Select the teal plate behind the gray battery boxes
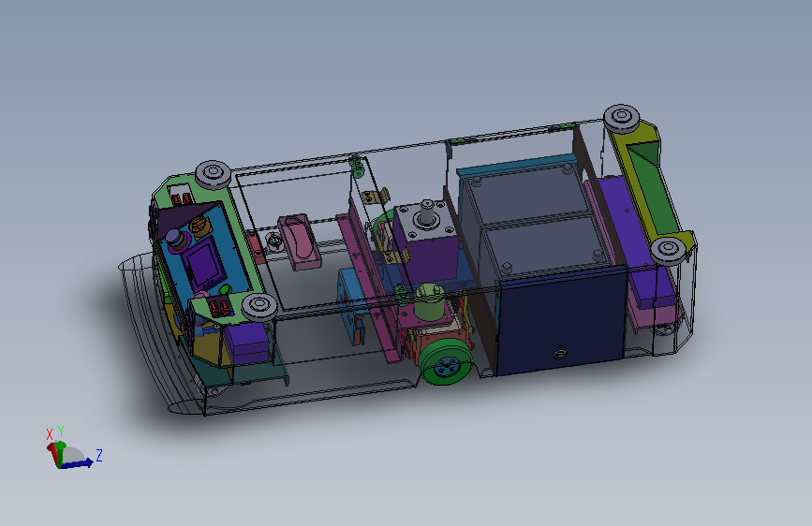Image resolution: width=812 pixels, height=526 pixels. click(518, 165)
